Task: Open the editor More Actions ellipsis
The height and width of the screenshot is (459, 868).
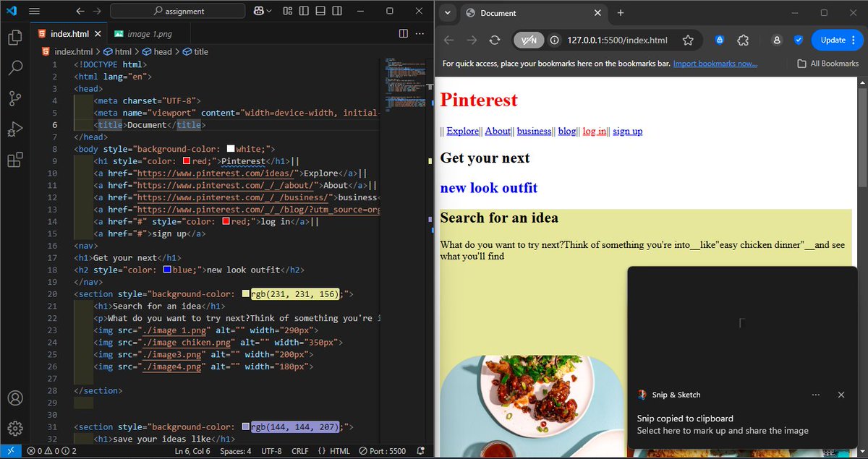Action: [x=421, y=33]
